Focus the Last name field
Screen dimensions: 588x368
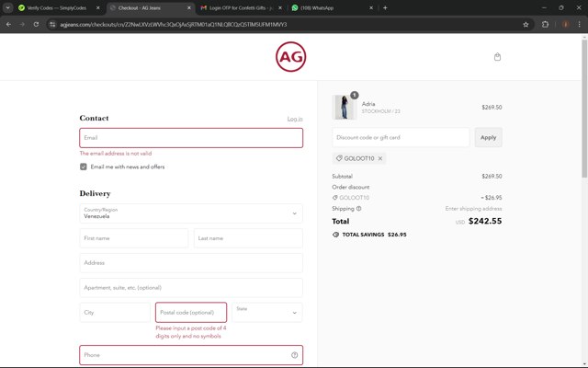(248, 238)
